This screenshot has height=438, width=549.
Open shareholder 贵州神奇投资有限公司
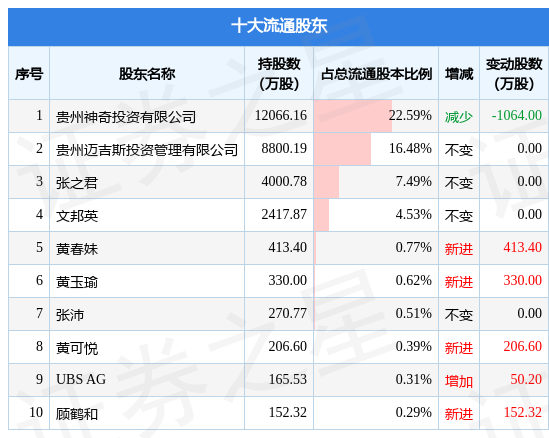tap(126, 117)
